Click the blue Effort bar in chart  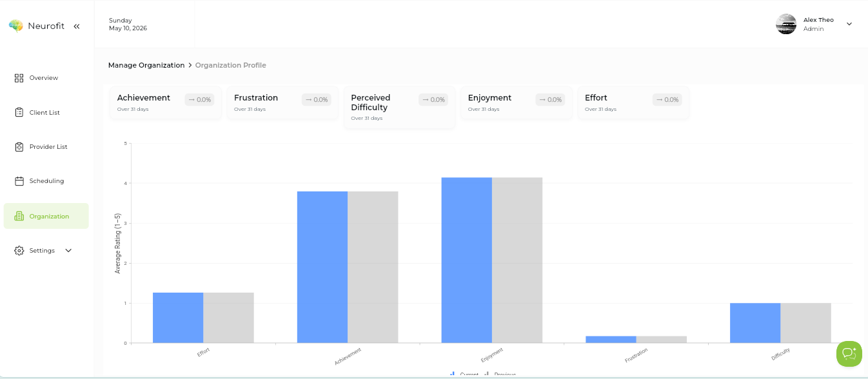click(x=178, y=318)
